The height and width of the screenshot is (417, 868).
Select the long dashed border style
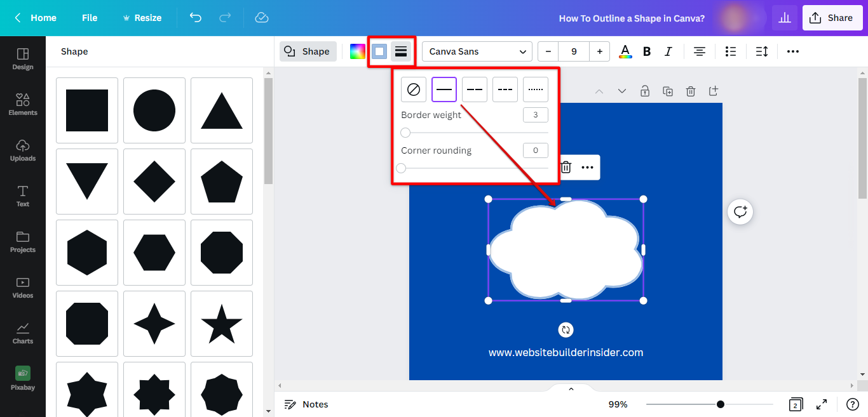point(475,89)
